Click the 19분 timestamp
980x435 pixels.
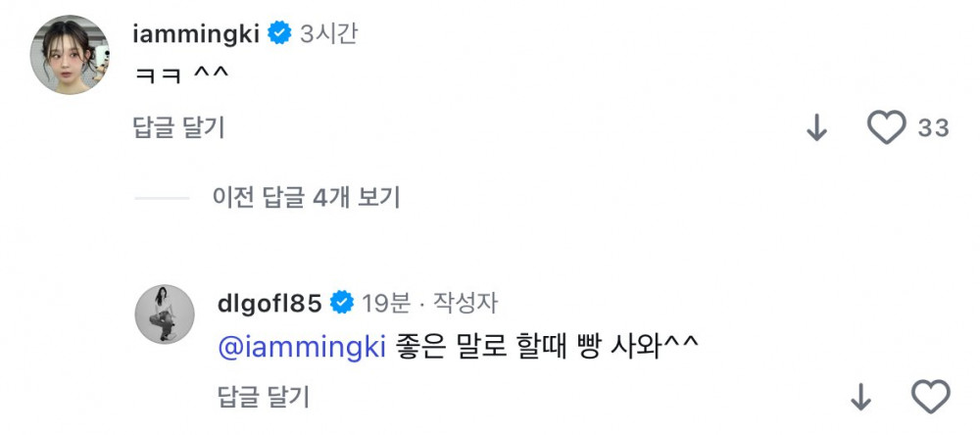(386, 303)
